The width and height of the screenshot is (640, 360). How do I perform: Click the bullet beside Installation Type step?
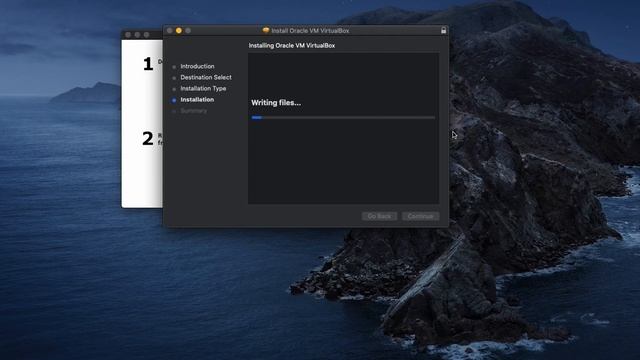tap(174, 89)
